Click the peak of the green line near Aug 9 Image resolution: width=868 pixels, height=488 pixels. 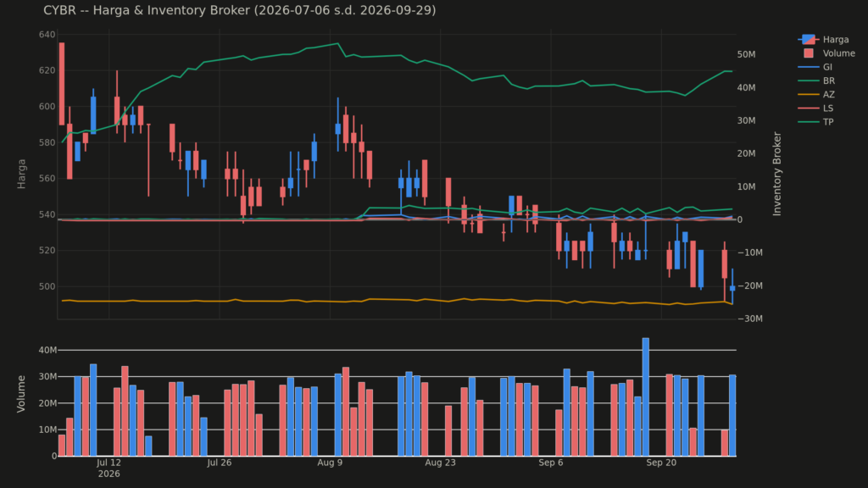(x=337, y=43)
